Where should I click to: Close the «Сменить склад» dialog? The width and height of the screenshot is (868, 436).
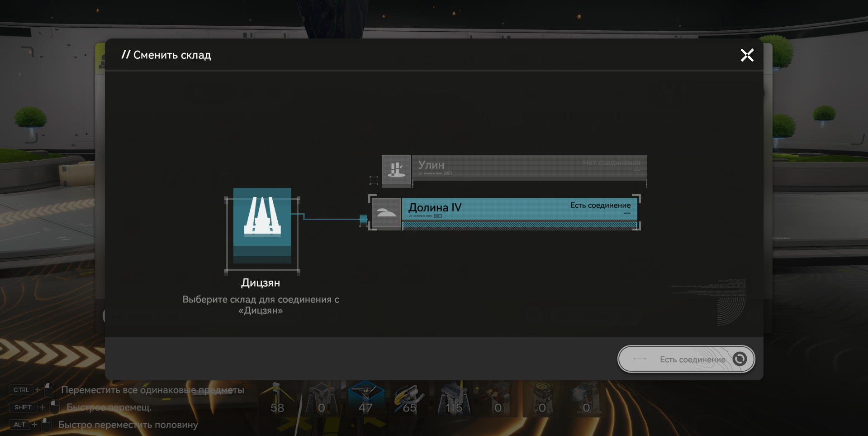[747, 55]
